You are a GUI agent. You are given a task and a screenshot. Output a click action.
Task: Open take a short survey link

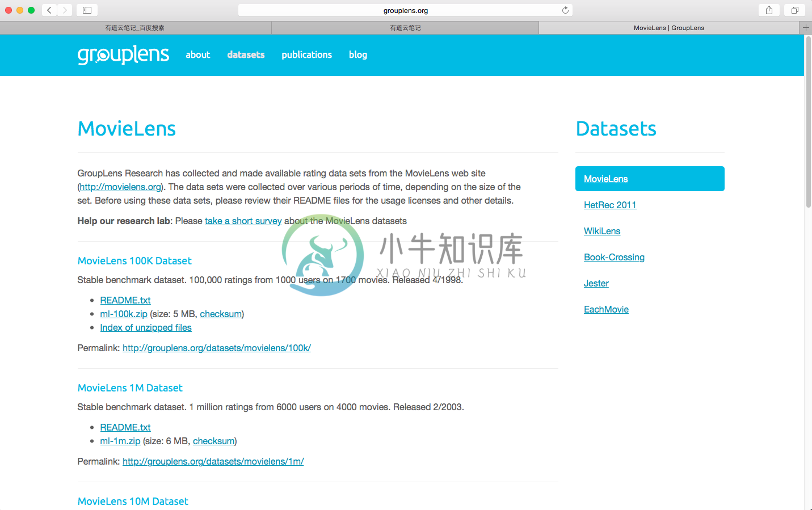pyautogui.click(x=243, y=221)
